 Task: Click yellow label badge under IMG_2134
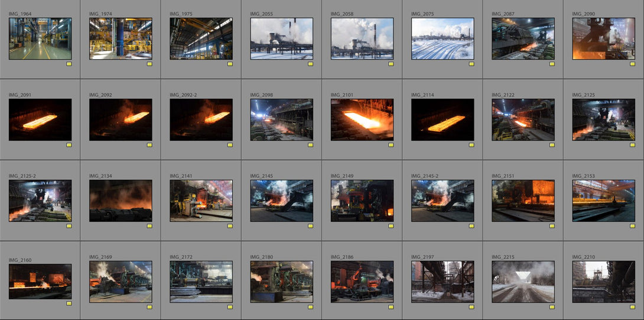pos(149,226)
